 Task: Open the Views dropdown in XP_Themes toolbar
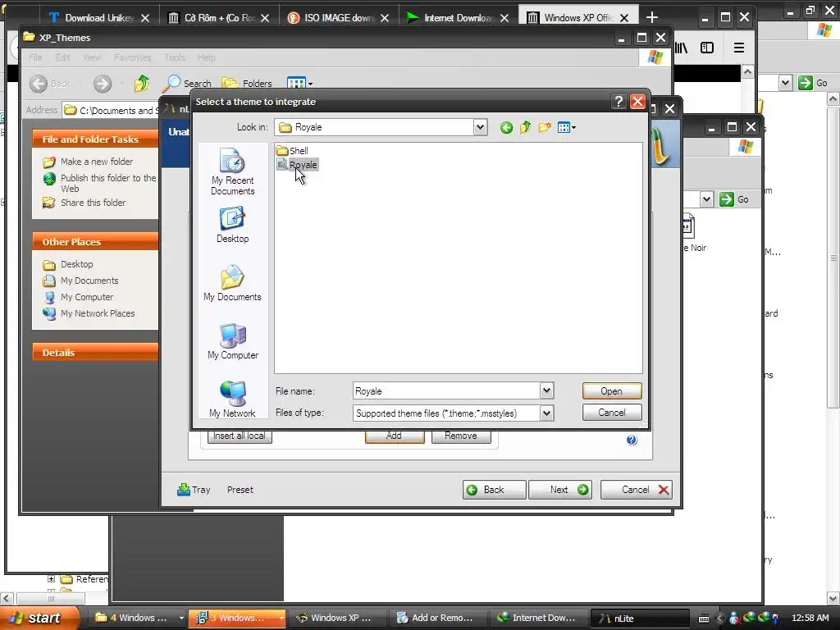click(299, 84)
